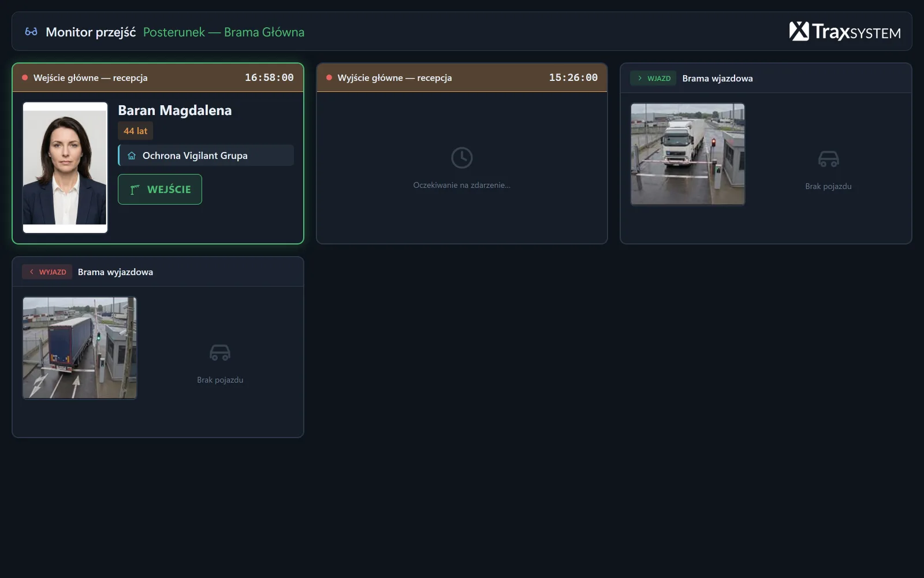Click Brak pojazdu text in Brama wyjazdowa
The image size is (924, 578).
click(x=220, y=380)
